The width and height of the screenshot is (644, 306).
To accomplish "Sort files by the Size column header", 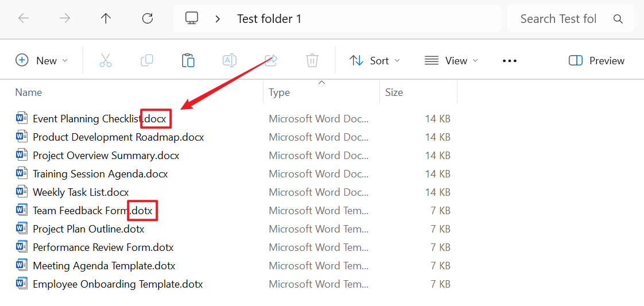I will pyautogui.click(x=394, y=92).
